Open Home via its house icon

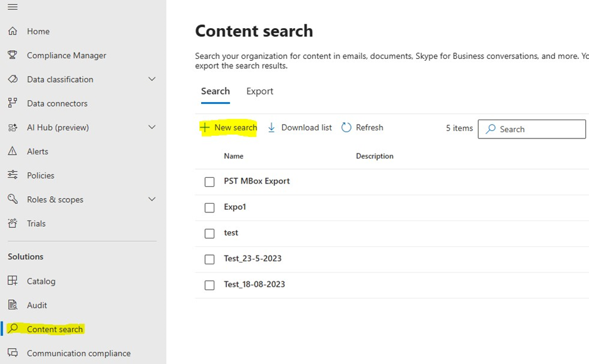click(13, 31)
